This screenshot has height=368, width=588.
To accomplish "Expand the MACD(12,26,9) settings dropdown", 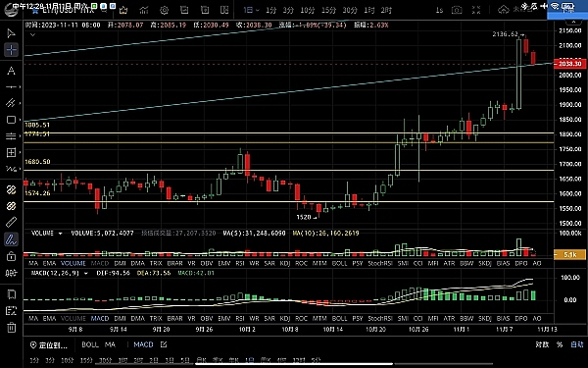I will pyautogui.click(x=86, y=273).
